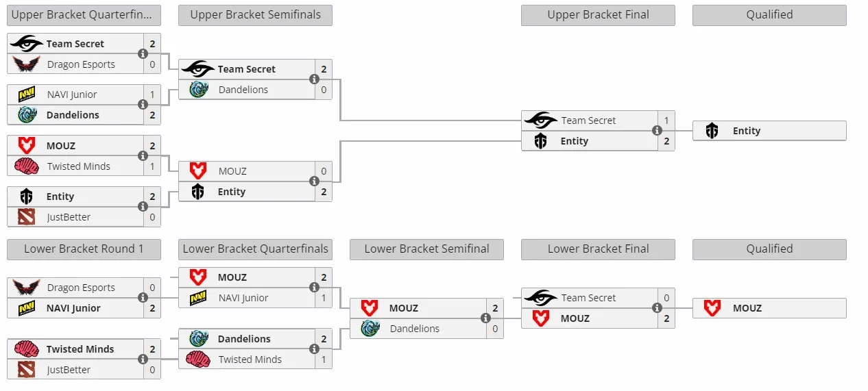The width and height of the screenshot is (868, 391).
Task: Click the Dragon Esports logo in Upper Bracket Quarterfinals
Action: point(27,64)
